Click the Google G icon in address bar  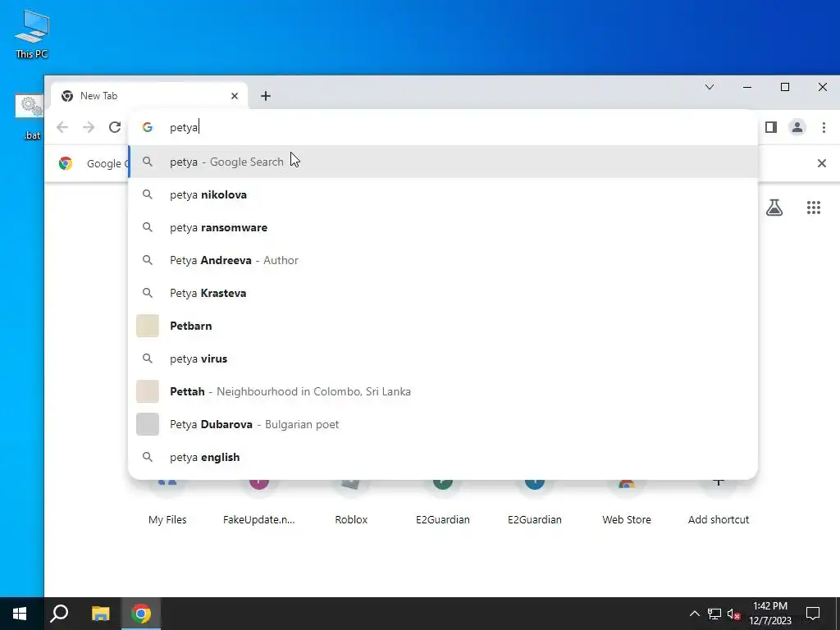pyautogui.click(x=148, y=127)
